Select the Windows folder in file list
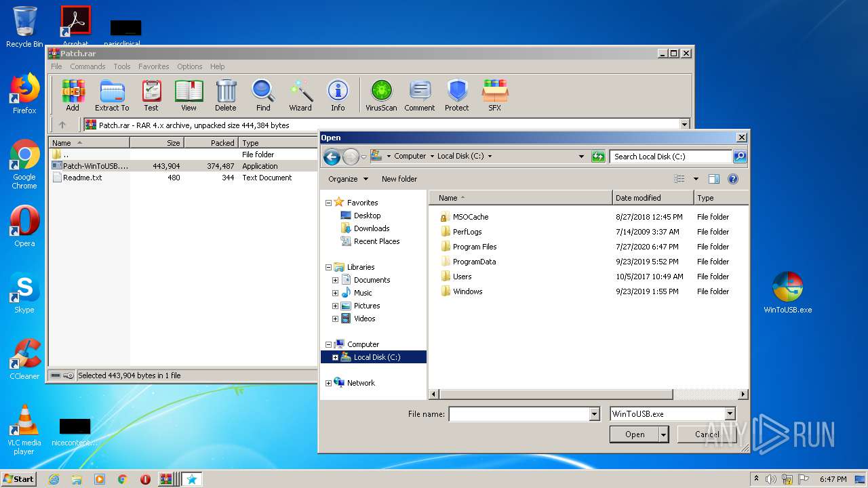Screen dimensions: 868x488 coord(468,291)
